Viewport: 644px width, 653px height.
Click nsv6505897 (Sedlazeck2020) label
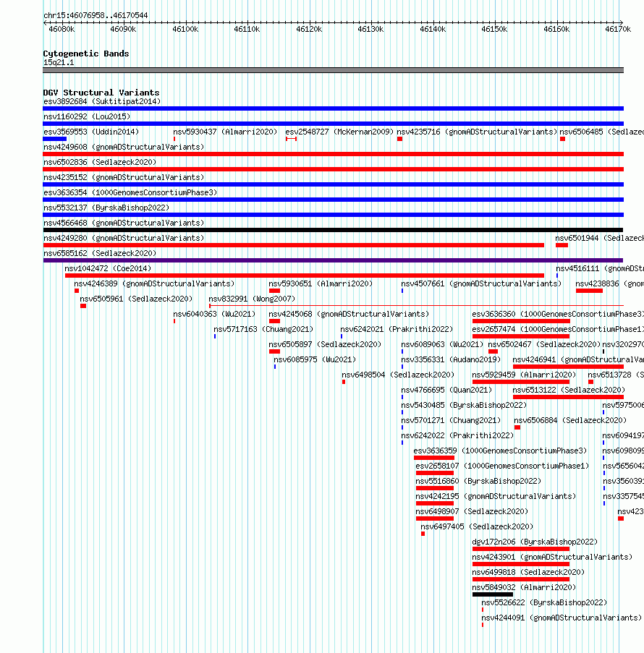pos(325,345)
